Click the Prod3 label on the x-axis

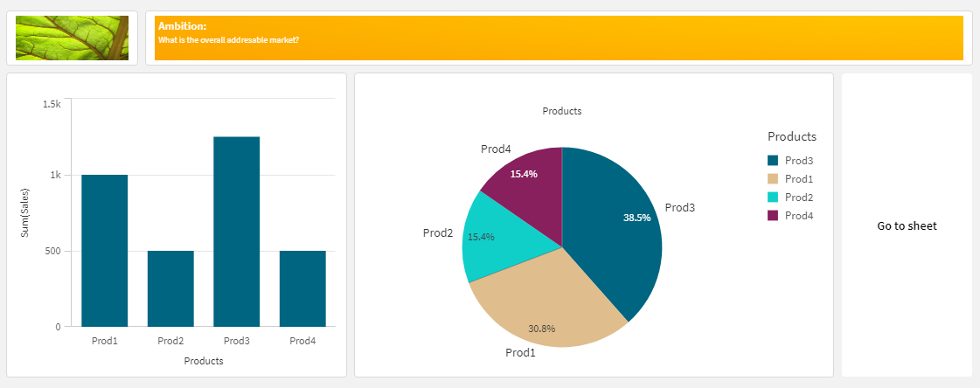236,341
